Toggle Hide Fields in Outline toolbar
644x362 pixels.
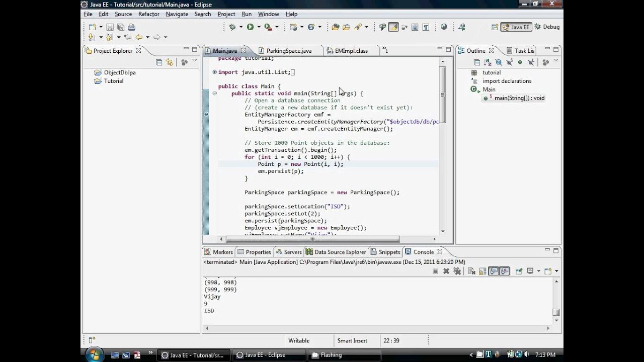point(498,62)
